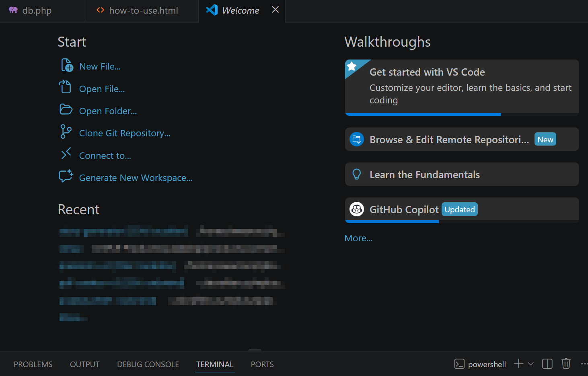Click the HTML icon on how-to-use.html tab
Image resolution: width=588 pixels, height=376 pixels.
point(101,10)
